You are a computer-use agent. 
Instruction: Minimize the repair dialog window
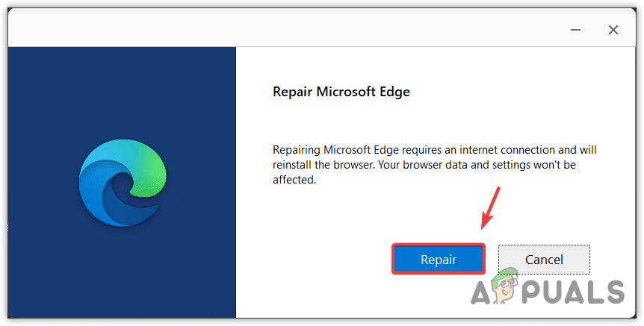[x=568, y=30]
